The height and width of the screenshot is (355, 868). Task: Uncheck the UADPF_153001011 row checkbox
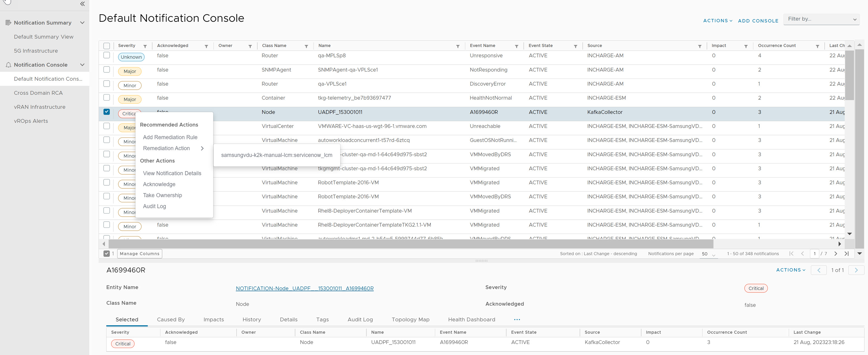(x=107, y=112)
